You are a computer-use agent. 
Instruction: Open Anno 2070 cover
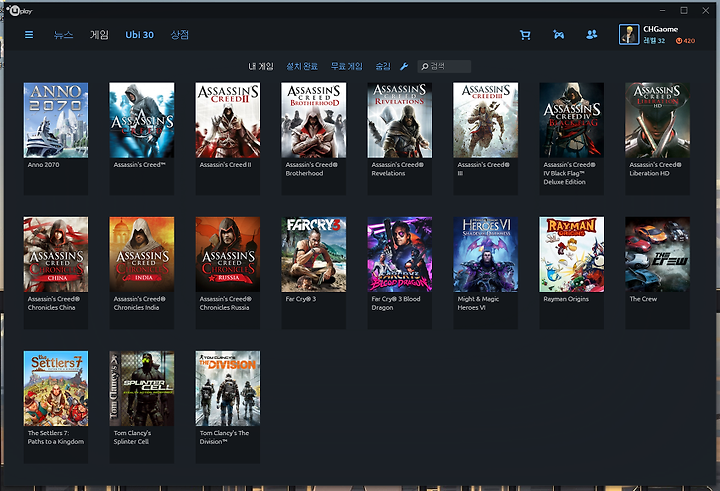click(56, 120)
